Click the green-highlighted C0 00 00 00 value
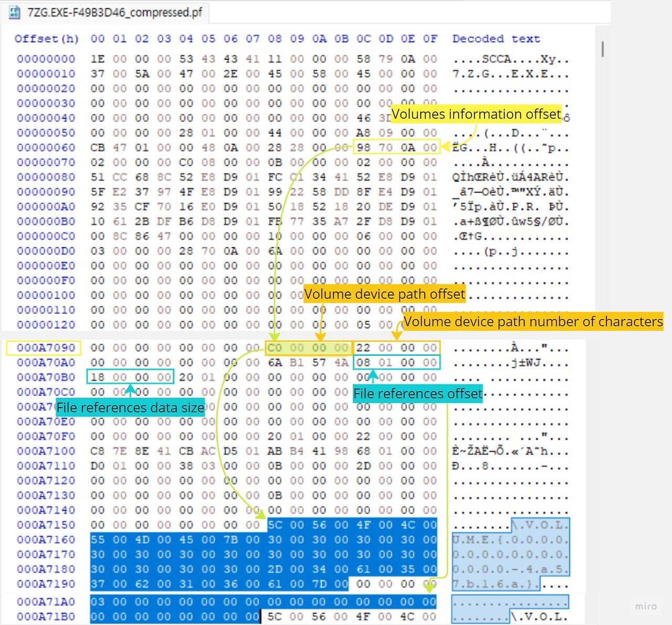 [x=309, y=347]
